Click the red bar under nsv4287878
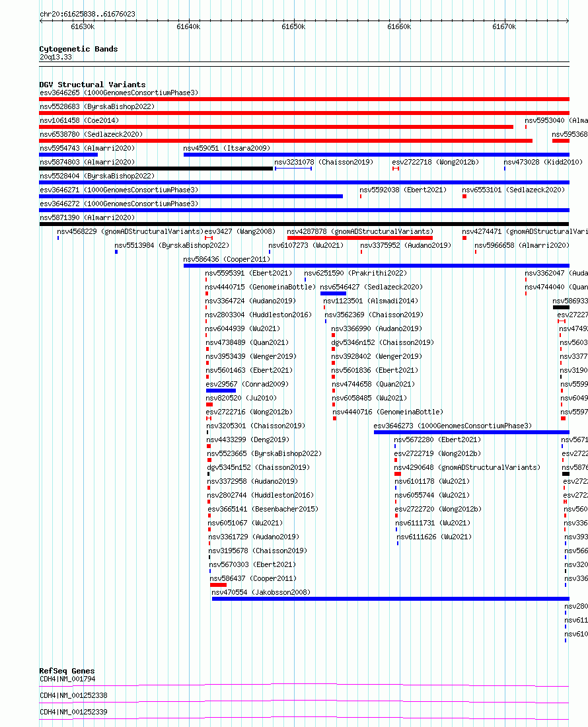 [x=360, y=238]
